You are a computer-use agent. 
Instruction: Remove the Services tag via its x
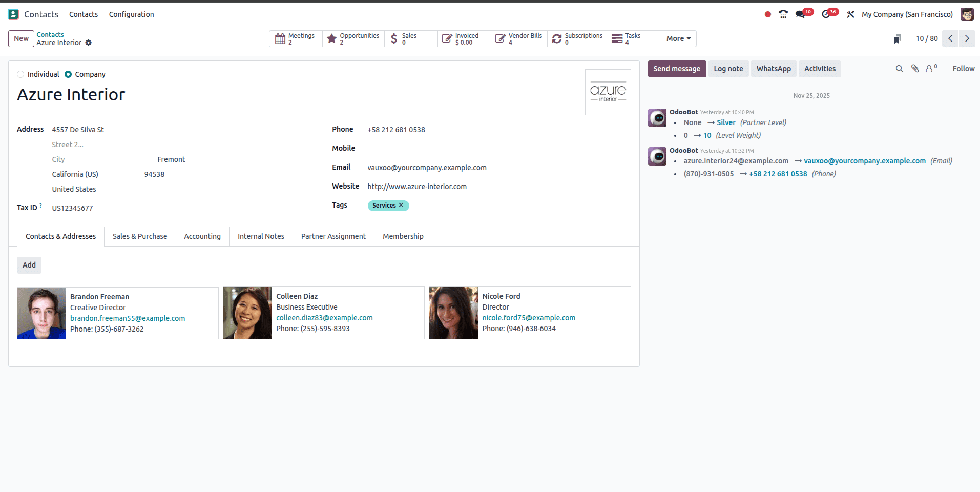(x=402, y=205)
